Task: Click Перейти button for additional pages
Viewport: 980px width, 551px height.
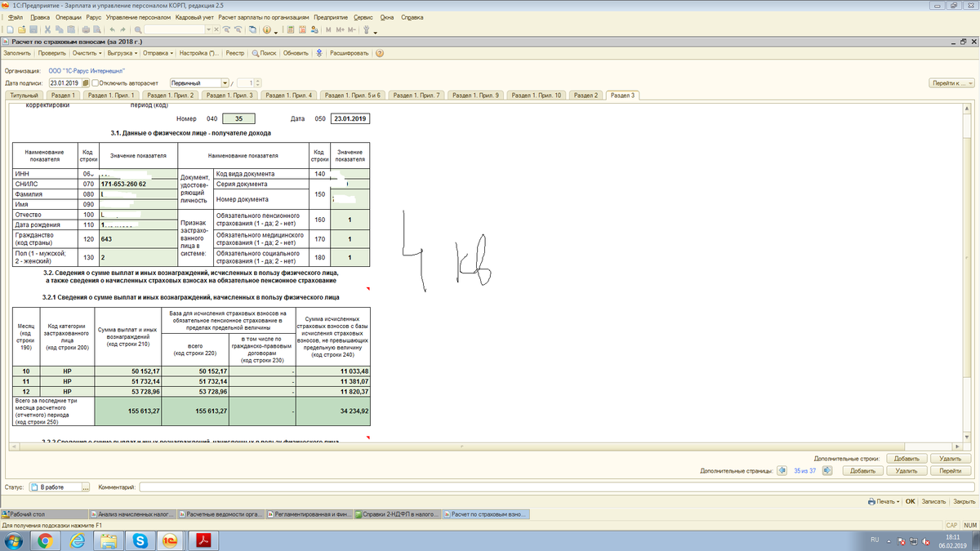Action: [951, 471]
